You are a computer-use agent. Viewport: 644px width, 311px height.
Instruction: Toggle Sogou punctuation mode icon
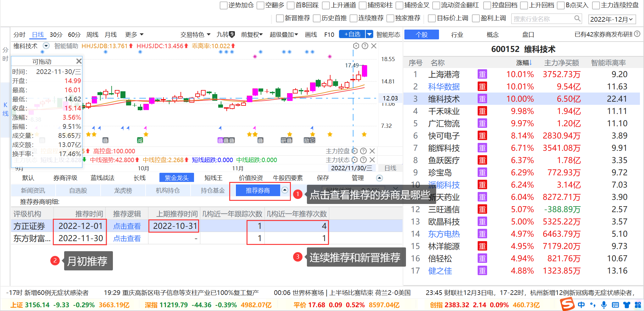point(593,305)
